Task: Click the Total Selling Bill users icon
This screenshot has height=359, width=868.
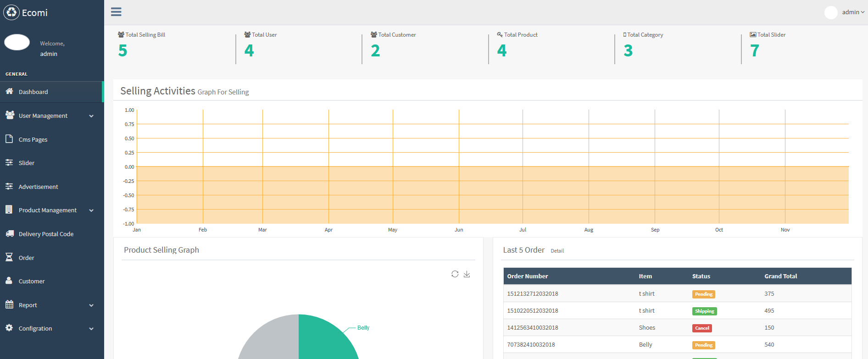Action: point(121,35)
